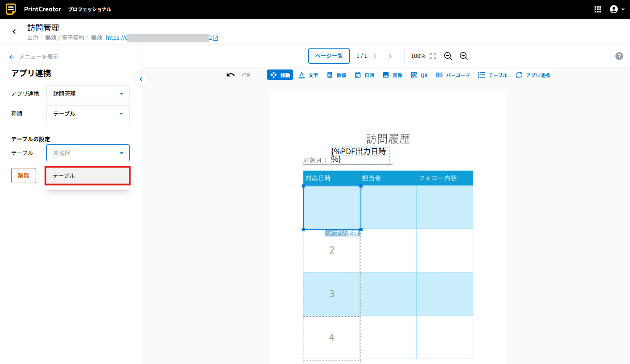The height and width of the screenshot is (364, 630).
Task: Collapse the left side panel
Action: [x=141, y=79]
